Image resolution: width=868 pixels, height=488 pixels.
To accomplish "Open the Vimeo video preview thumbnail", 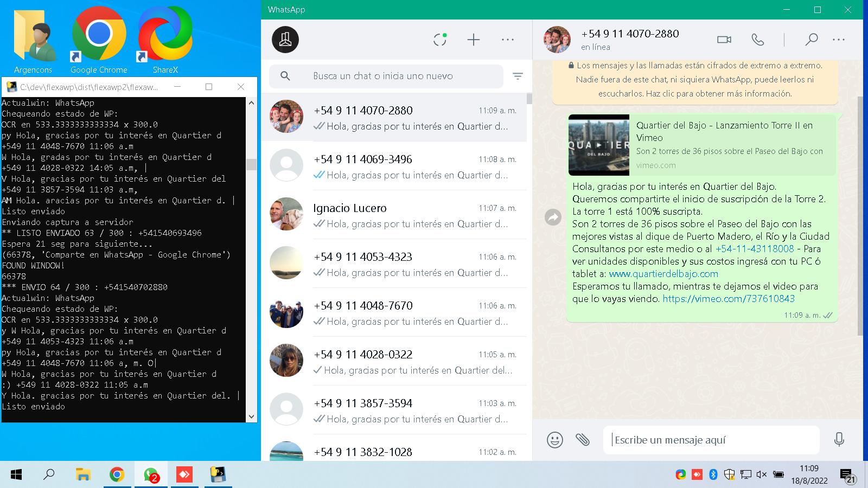I will coord(599,145).
